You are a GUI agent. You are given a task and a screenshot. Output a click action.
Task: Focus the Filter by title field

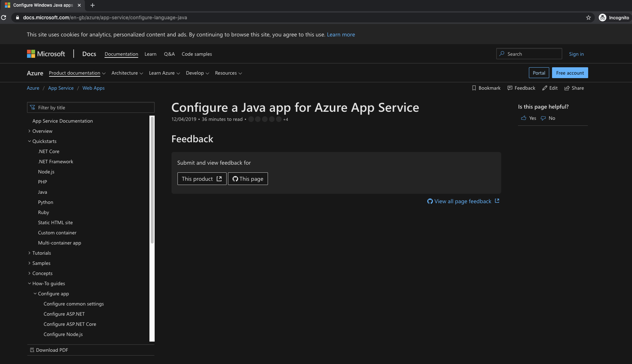point(91,108)
